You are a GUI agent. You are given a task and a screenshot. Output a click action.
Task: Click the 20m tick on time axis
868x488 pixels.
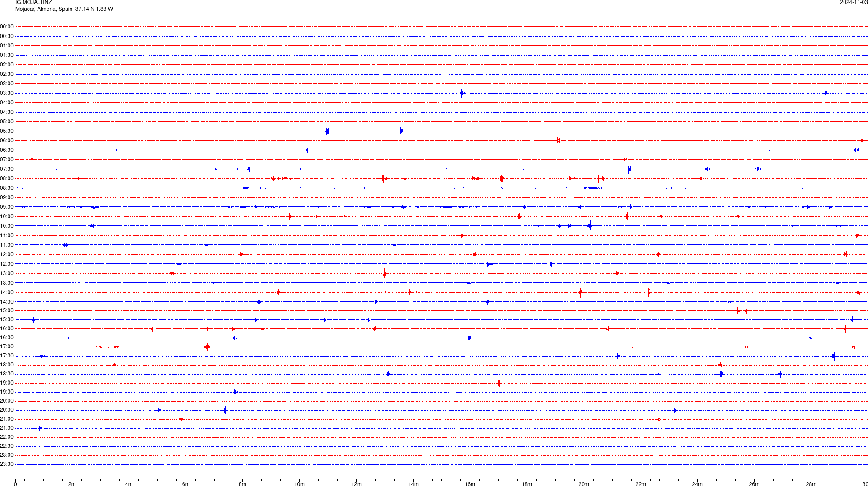pyautogui.click(x=584, y=484)
